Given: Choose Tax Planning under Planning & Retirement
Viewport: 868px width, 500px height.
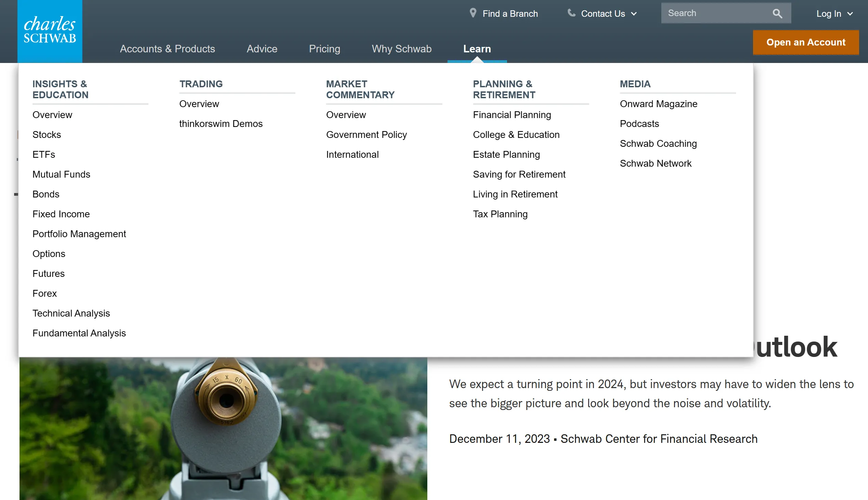Looking at the screenshot, I should tap(500, 214).
